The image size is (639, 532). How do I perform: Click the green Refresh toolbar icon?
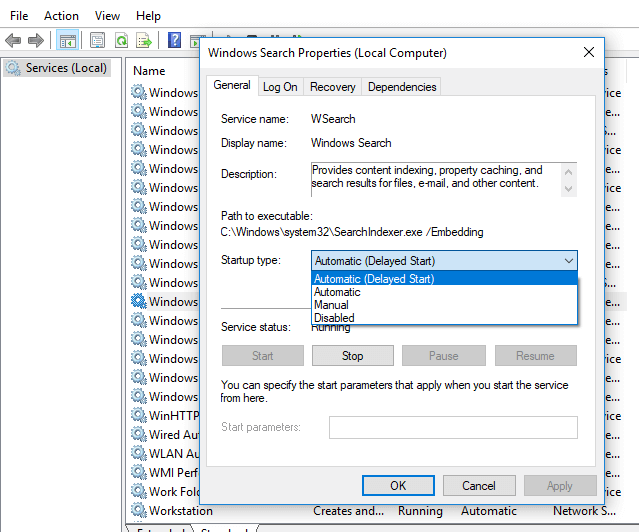(121, 40)
